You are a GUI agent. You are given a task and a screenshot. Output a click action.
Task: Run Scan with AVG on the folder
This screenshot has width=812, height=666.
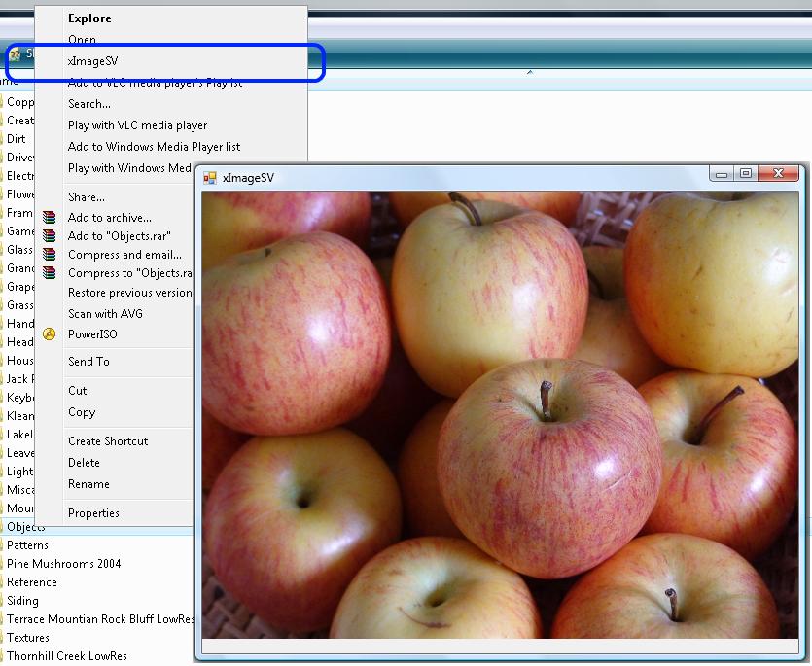(x=105, y=314)
